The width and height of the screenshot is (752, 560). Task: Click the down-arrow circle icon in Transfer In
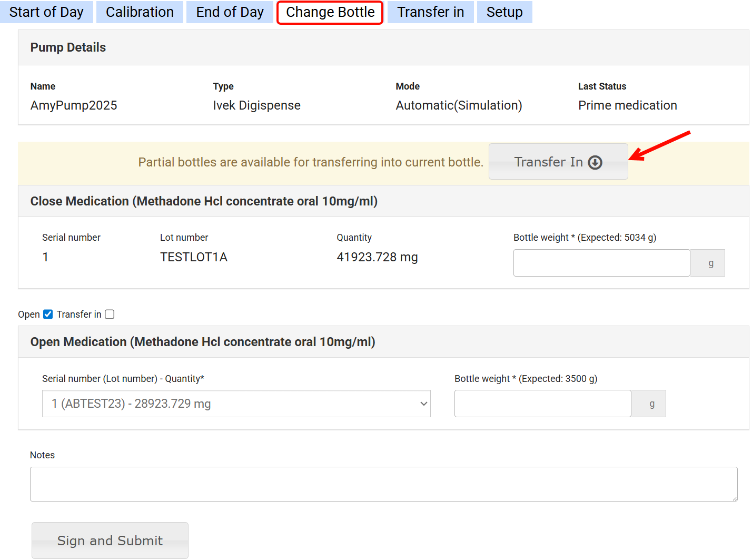[595, 162]
